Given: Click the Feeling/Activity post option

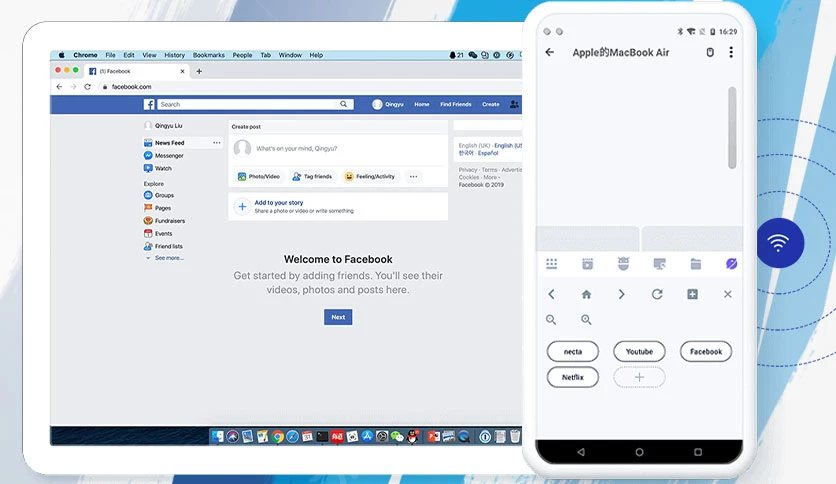Looking at the screenshot, I should (371, 176).
